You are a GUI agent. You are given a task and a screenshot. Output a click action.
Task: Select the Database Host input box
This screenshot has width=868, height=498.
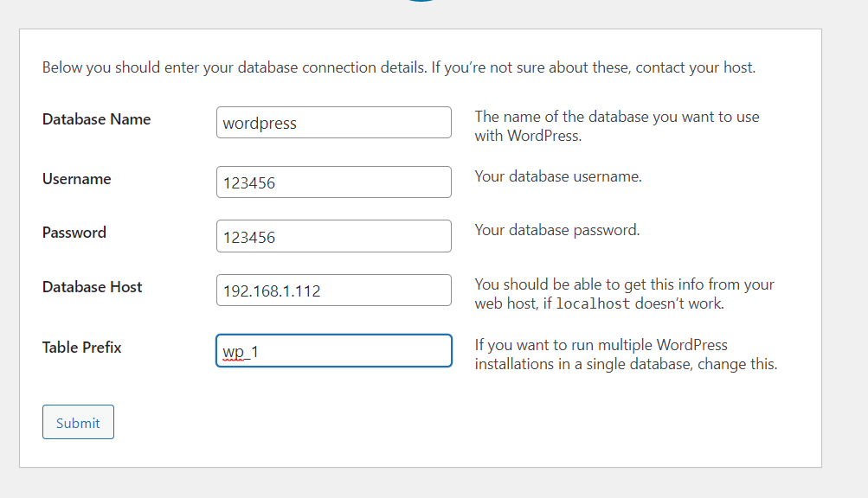(x=333, y=290)
